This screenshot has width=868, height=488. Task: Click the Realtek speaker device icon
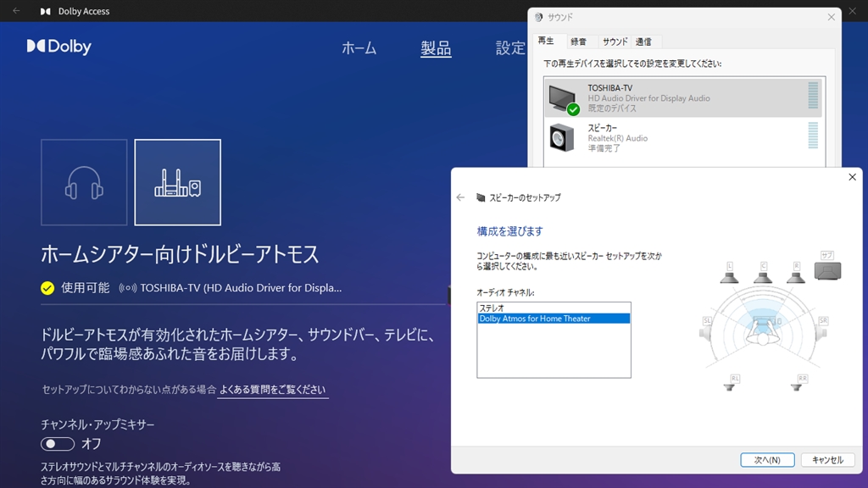click(562, 138)
